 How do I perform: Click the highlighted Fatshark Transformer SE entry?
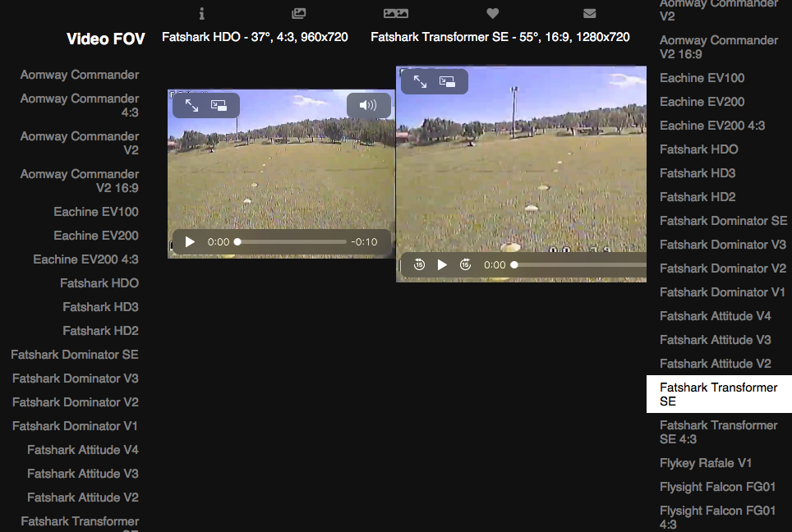719,394
